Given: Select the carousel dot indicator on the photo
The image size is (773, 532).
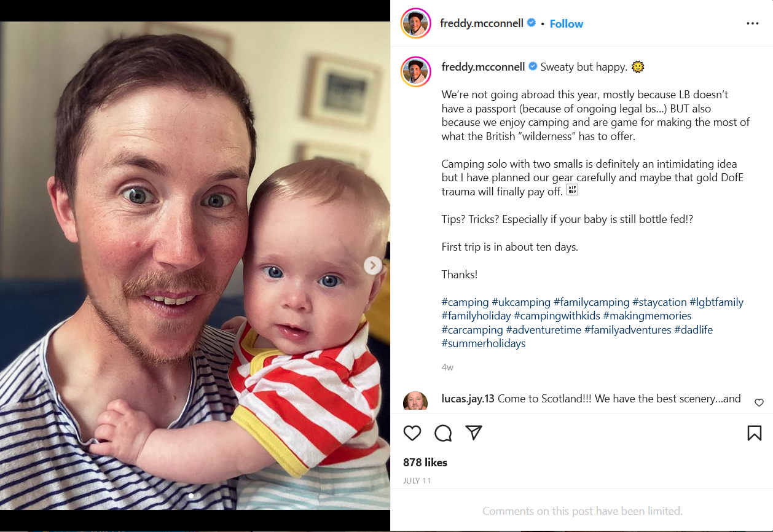Looking at the screenshot, I should point(191,496).
